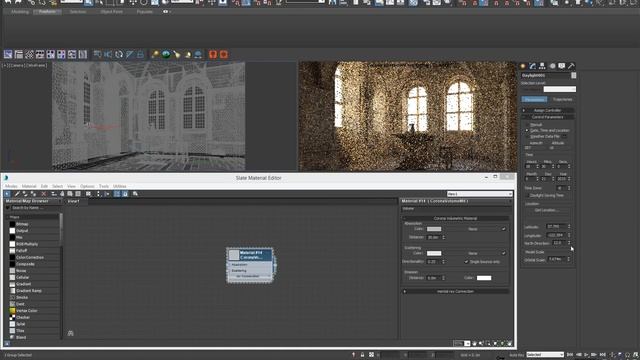Switch to the Object Paint ribbon tab
The image size is (640, 360).
[x=111, y=12]
